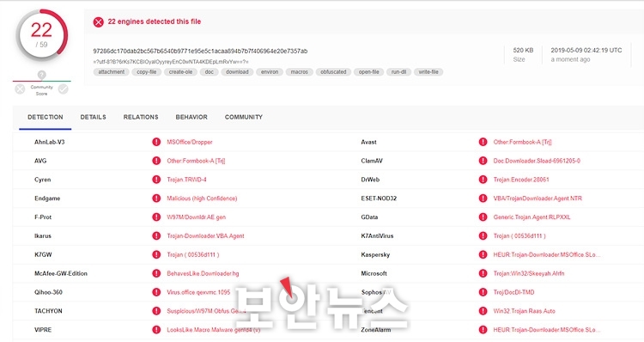Click Trojan:Win32/Skeeyah.A!rfn result
Viewport: 644px width, 342px height.
529,273
